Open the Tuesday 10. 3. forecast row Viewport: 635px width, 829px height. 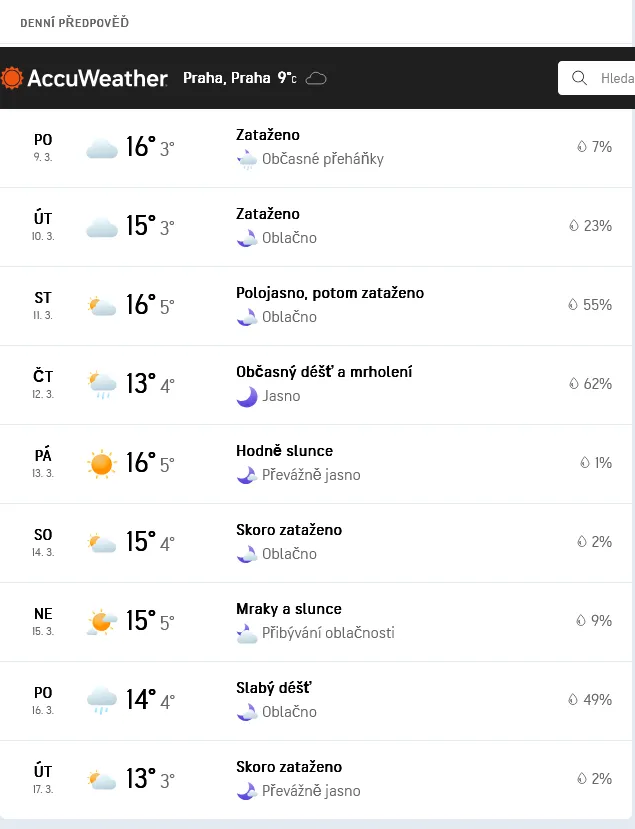(x=317, y=227)
